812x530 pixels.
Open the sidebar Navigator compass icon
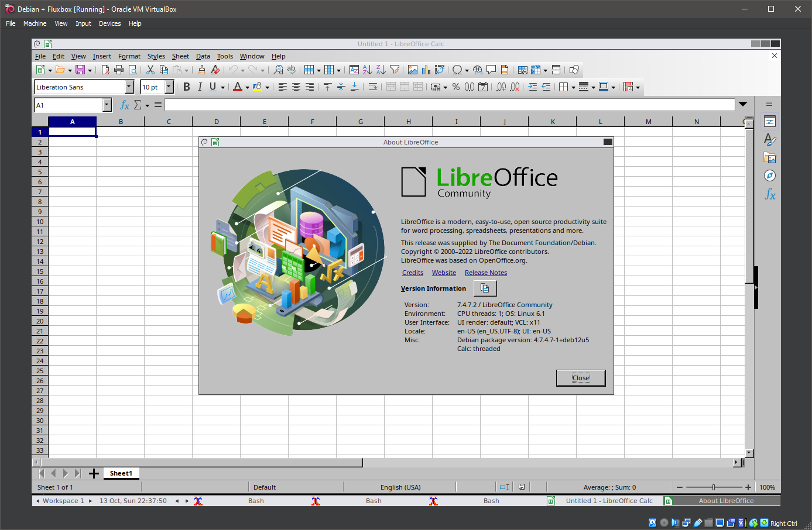pyautogui.click(x=770, y=175)
